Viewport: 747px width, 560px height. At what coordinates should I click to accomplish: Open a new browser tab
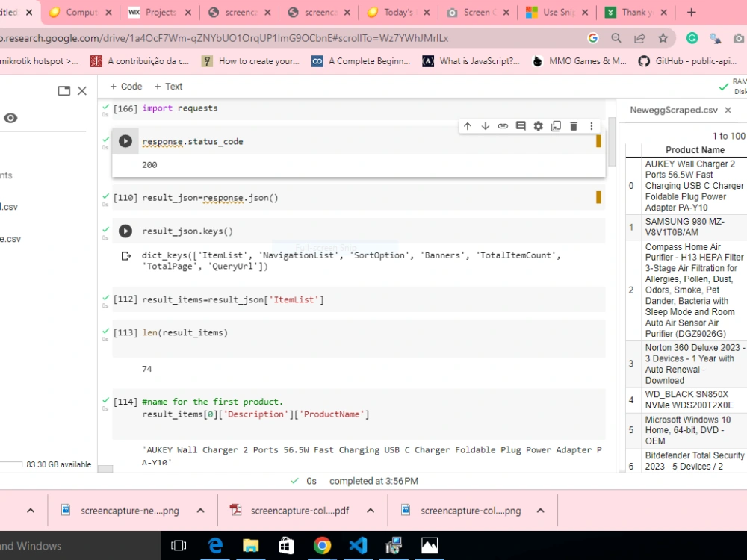tap(691, 13)
